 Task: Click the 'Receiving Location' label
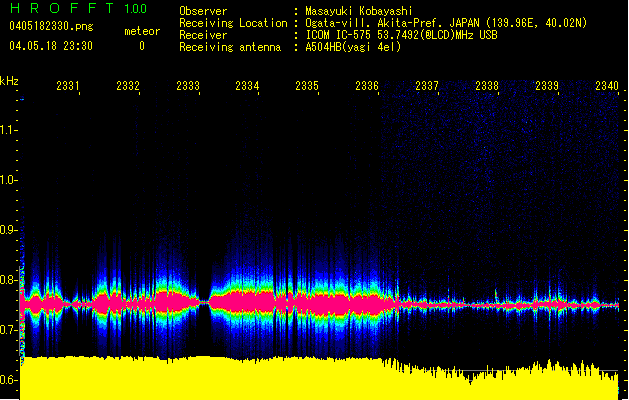[x=233, y=23]
